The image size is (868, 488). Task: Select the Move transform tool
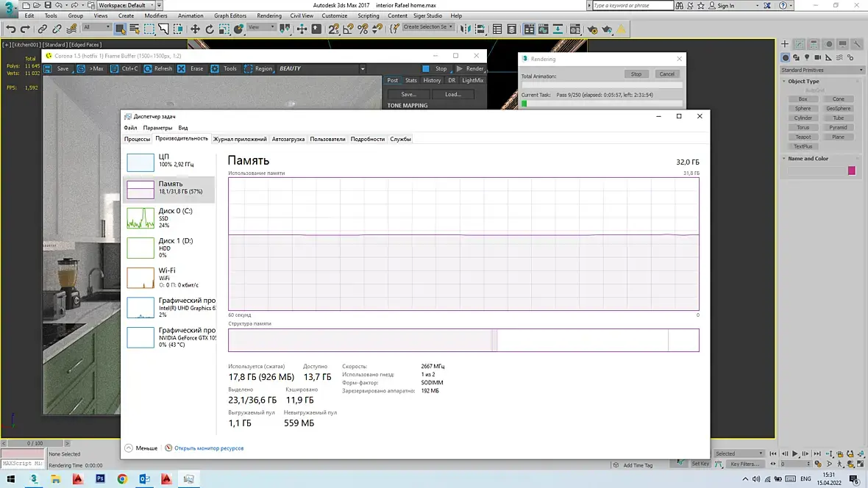point(195,29)
